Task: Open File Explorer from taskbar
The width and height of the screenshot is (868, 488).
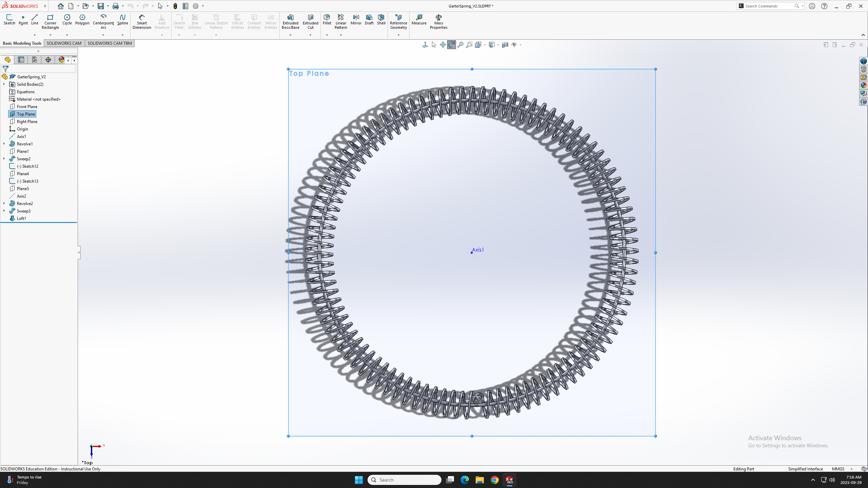Action: coord(479,480)
